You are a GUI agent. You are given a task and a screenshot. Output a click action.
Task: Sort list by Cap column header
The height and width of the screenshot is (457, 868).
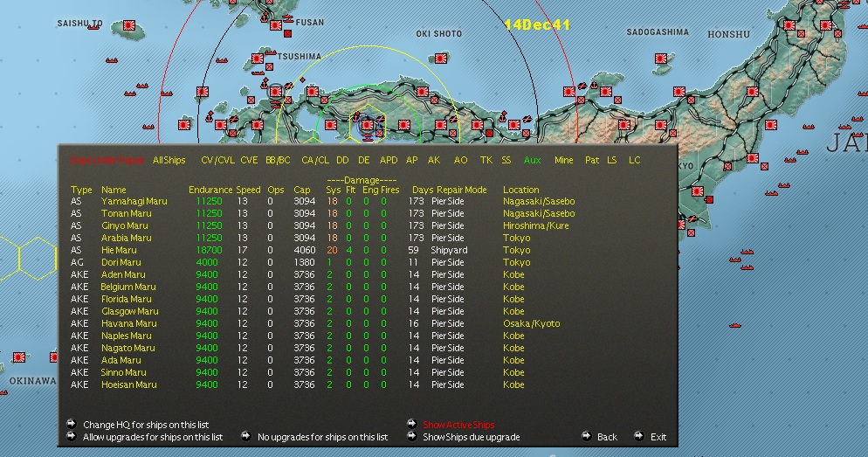pyautogui.click(x=301, y=190)
